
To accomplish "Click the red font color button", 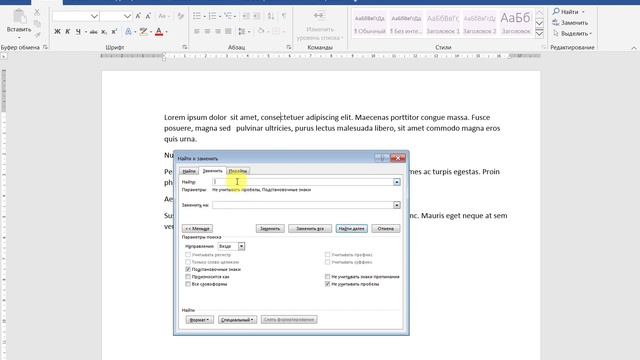I will pyautogui.click(x=159, y=31).
